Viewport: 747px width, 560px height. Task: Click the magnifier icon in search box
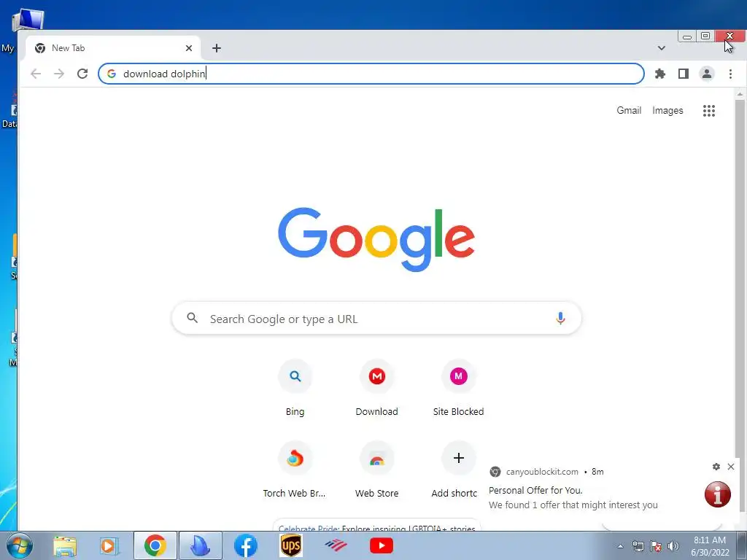pyautogui.click(x=192, y=318)
